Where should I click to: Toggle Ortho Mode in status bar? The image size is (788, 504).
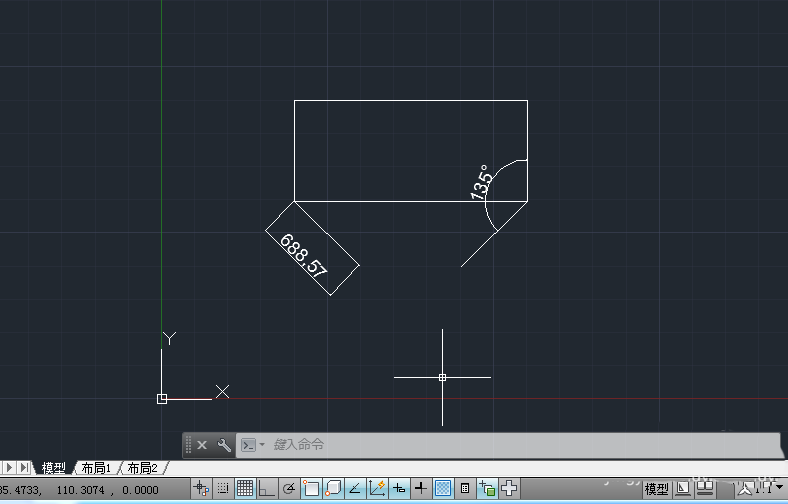266,488
